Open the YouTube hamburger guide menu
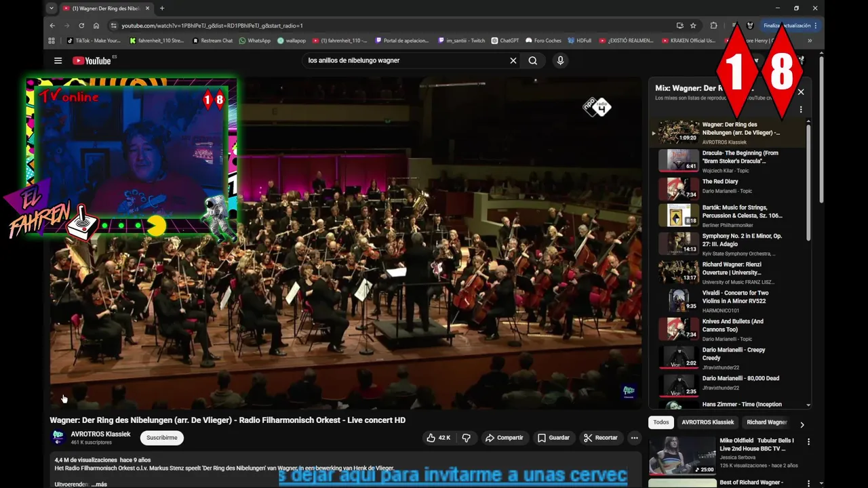The image size is (868, 488). coord(58,60)
